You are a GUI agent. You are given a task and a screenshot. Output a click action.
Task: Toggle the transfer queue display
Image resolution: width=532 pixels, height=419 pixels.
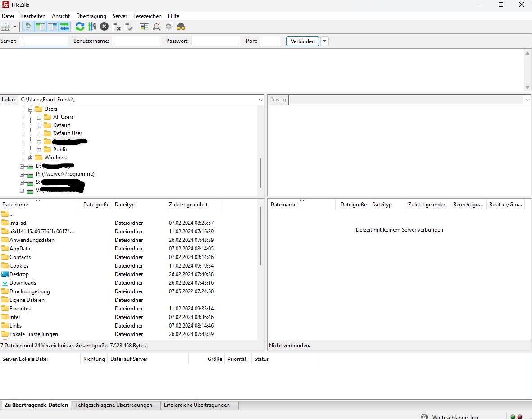[x=64, y=27]
